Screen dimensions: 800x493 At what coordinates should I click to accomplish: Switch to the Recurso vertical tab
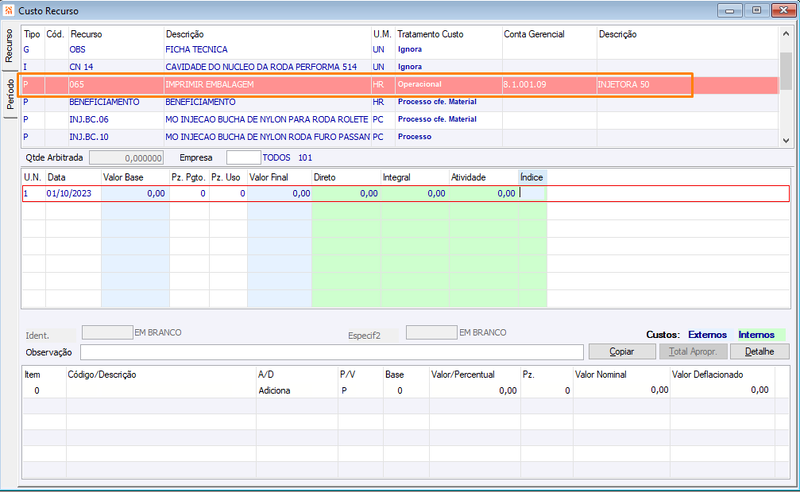[9, 46]
